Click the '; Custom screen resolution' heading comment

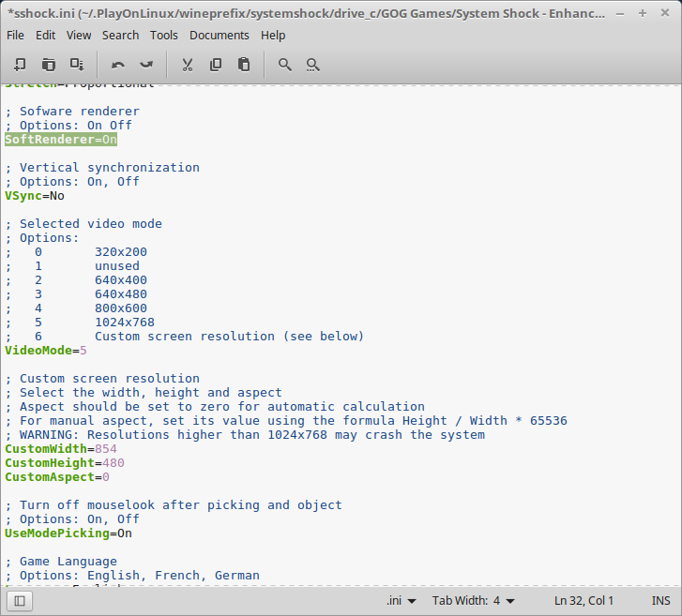[x=102, y=379]
